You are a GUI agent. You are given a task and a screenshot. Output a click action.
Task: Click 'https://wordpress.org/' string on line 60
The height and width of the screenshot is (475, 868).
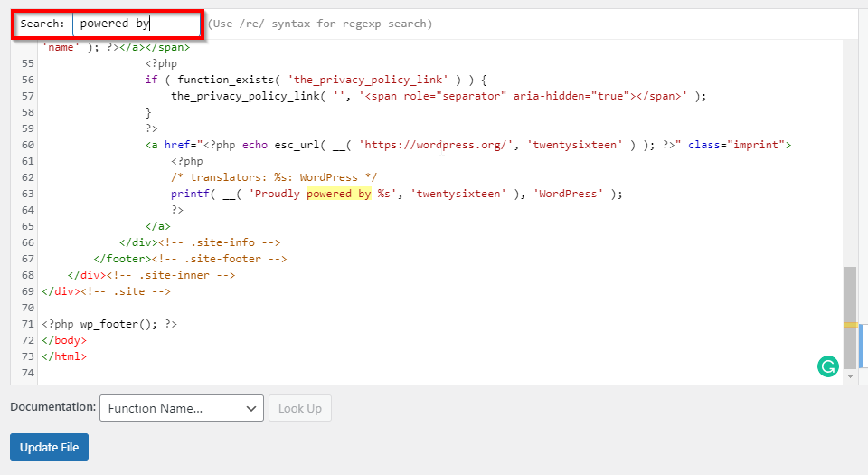pos(436,145)
